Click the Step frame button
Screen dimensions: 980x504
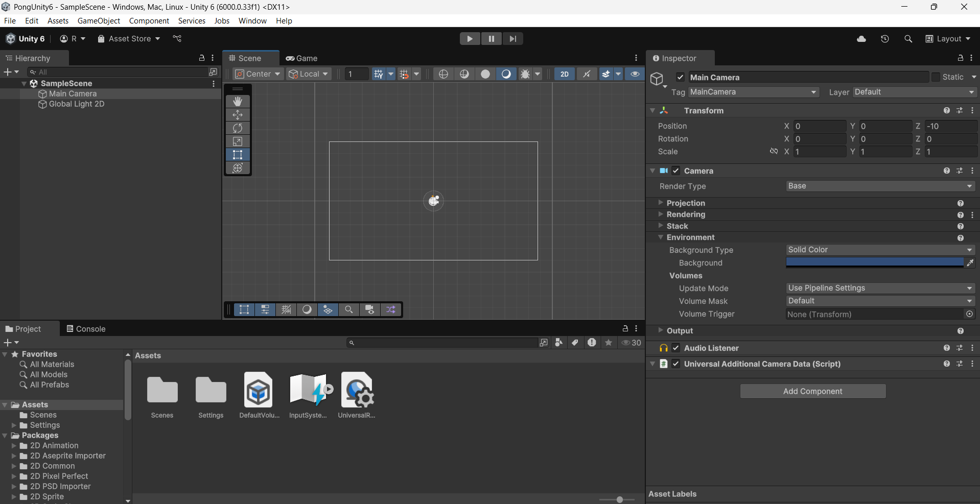512,39
